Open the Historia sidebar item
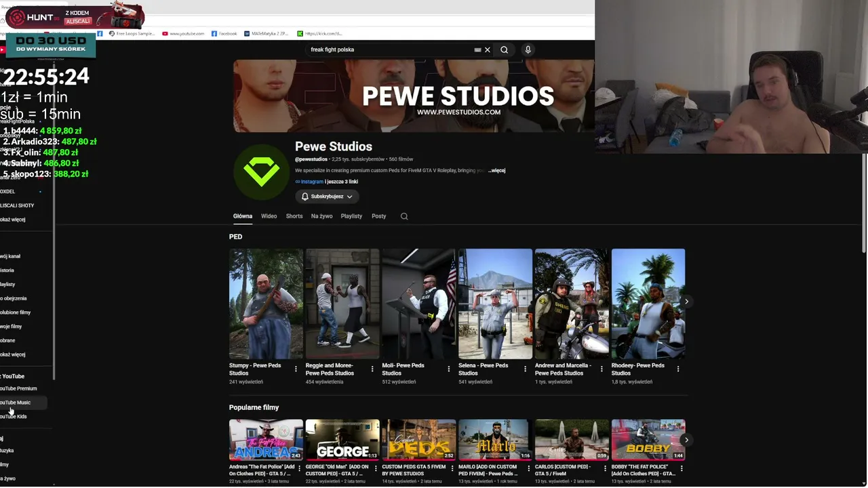Image resolution: width=868 pixels, height=488 pixels. [7, 270]
